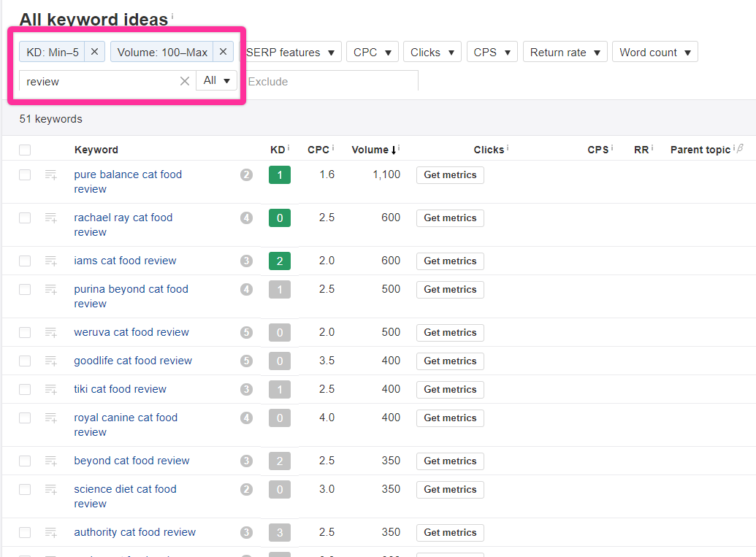Viewport: 756px width, 557px height.
Task: Open the CPC filter dropdown
Action: pos(373,52)
